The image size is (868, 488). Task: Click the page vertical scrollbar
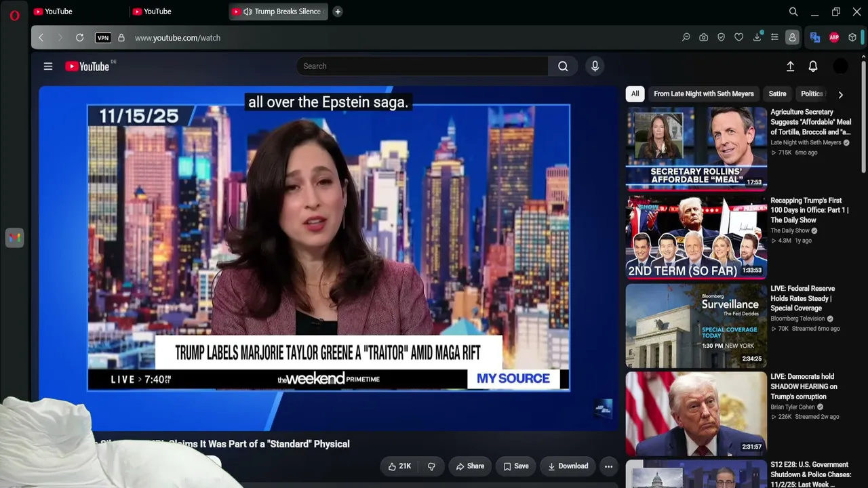[x=863, y=115]
